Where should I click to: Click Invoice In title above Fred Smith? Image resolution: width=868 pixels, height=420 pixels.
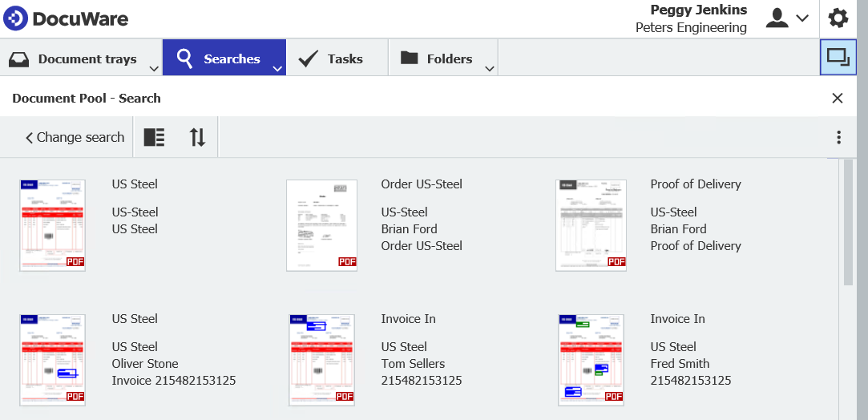point(677,319)
